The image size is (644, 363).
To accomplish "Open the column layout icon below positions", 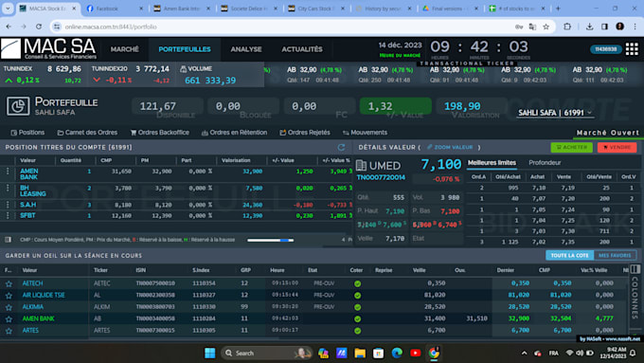I will click(8, 239).
